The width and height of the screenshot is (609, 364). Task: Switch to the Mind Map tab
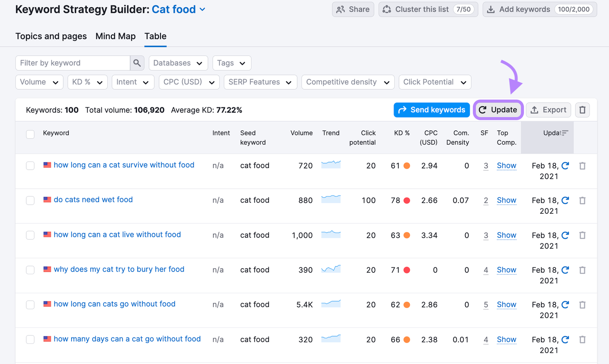[115, 37]
